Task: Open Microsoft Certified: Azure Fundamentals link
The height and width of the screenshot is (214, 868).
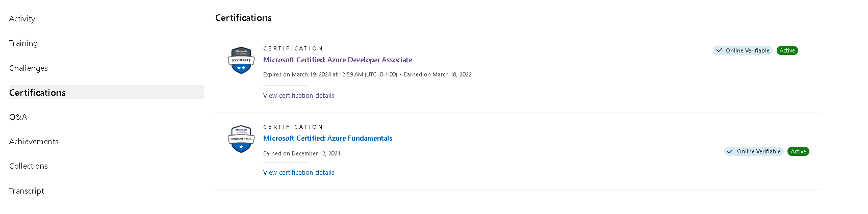Action: click(x=327, y=138)
